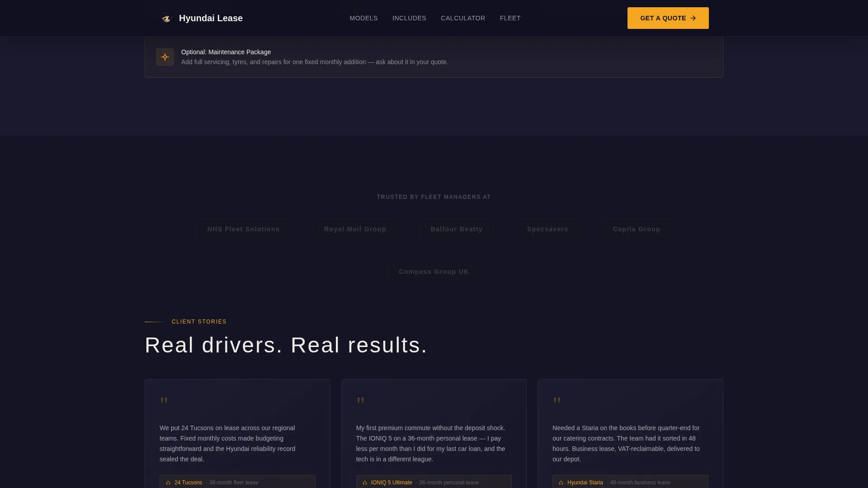Click the car icon beside 24 Tucsons
The height and width of the screenshot is (488, 868).
(x=168, y=483)
